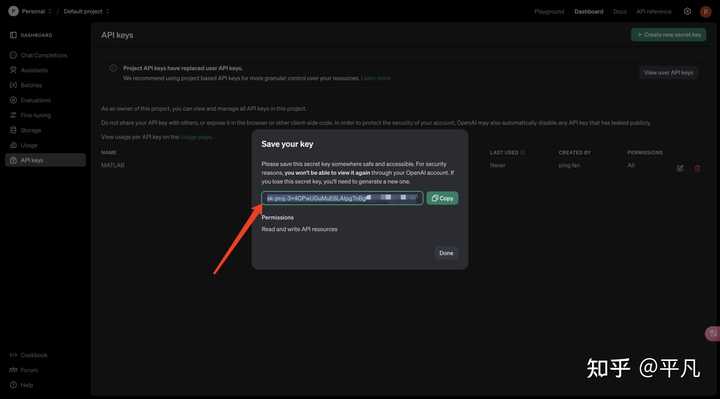The height and width of the screenshot is (399, 720).
Task: Switch to the Dashboard tab
Action: [x=589, y=11]
